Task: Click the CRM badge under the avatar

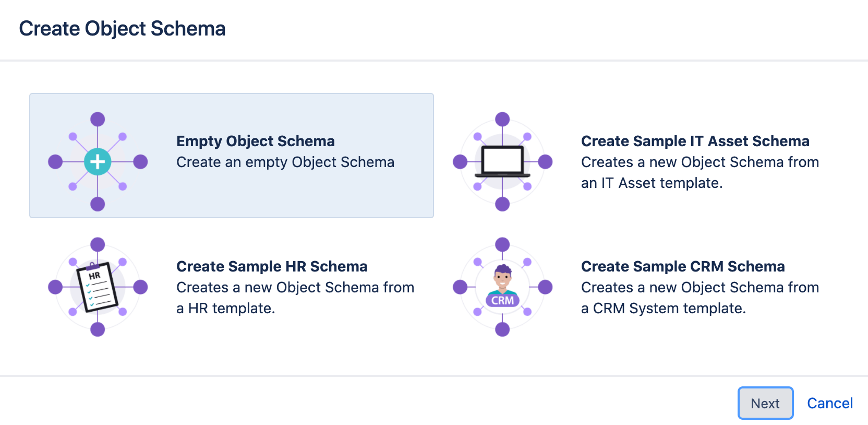Action: pos(502,300)
